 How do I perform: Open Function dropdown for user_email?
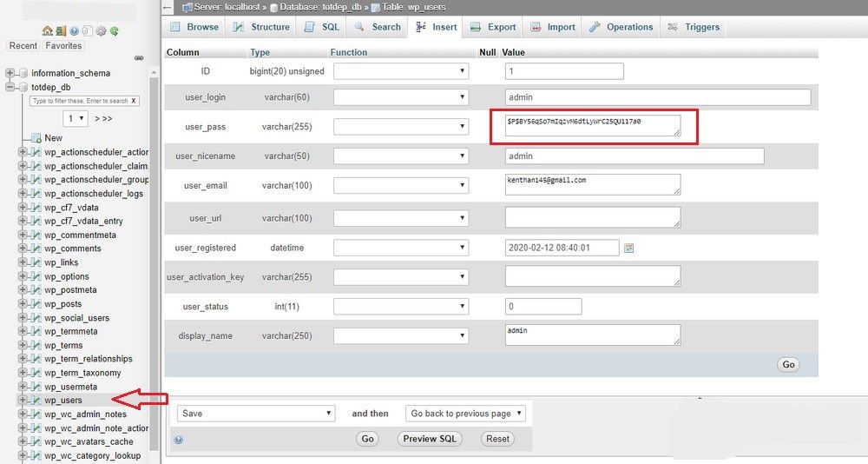tap(401, 185)
